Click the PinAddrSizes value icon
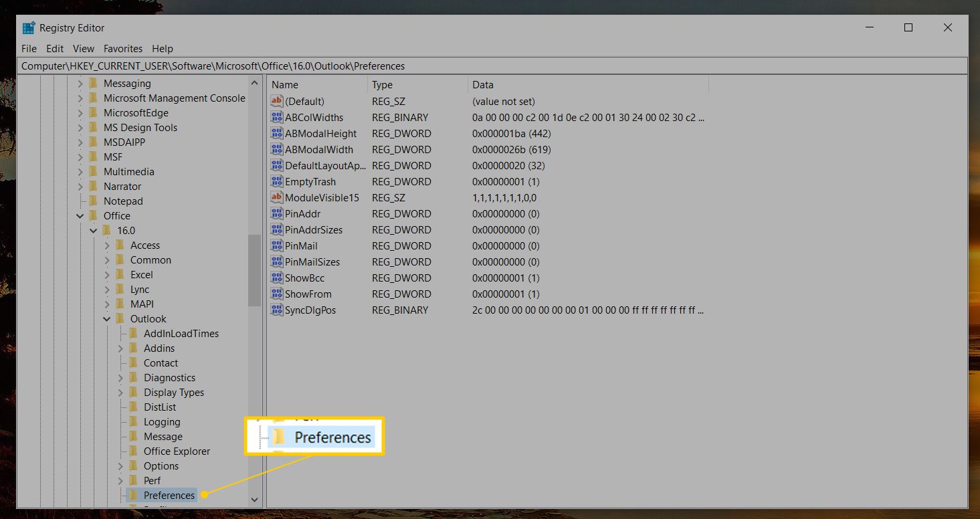Screen dimensions: 980x519 click(x=277, y=229)
